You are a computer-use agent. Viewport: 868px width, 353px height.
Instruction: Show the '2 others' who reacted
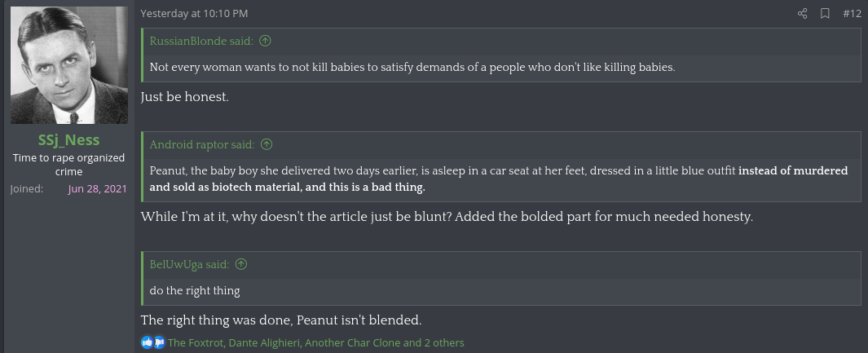(444, 342)
